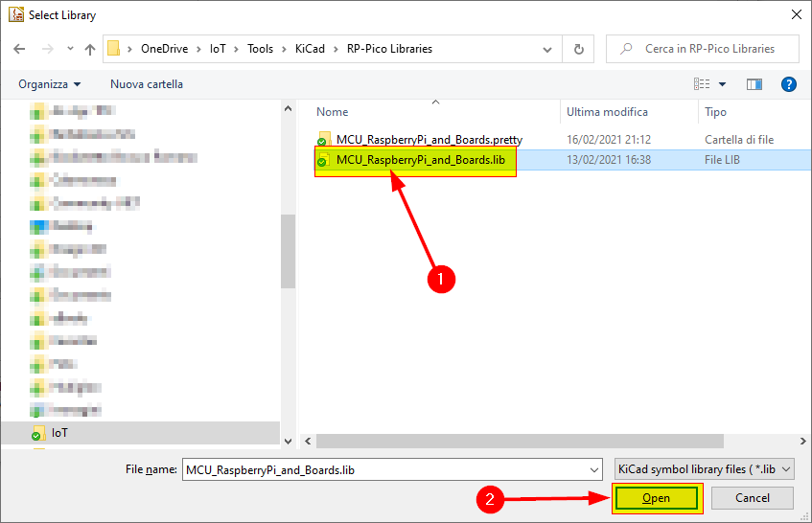This screenshot has height=523, width=812.
Task: Click the IoT folder icon in sidebar
Action: coord(37,433)
